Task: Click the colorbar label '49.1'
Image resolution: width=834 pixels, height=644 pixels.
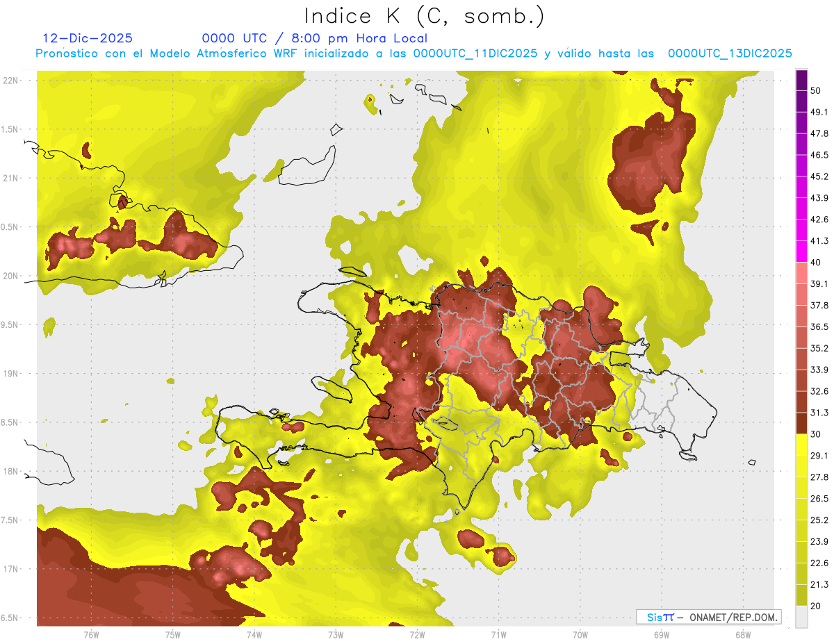Action: [819, 112]
